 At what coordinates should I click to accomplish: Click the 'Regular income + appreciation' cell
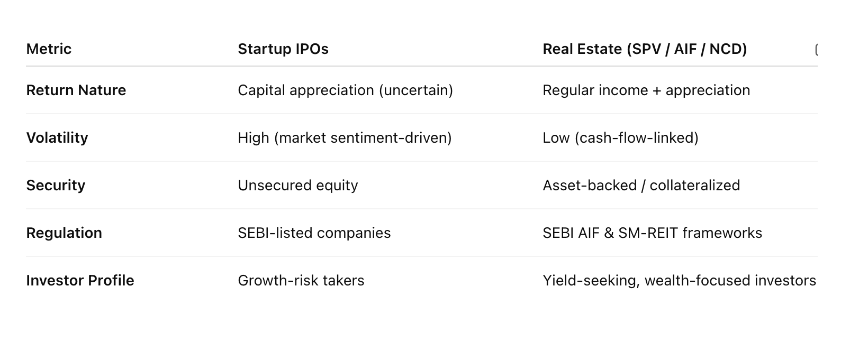coord(646,90)
